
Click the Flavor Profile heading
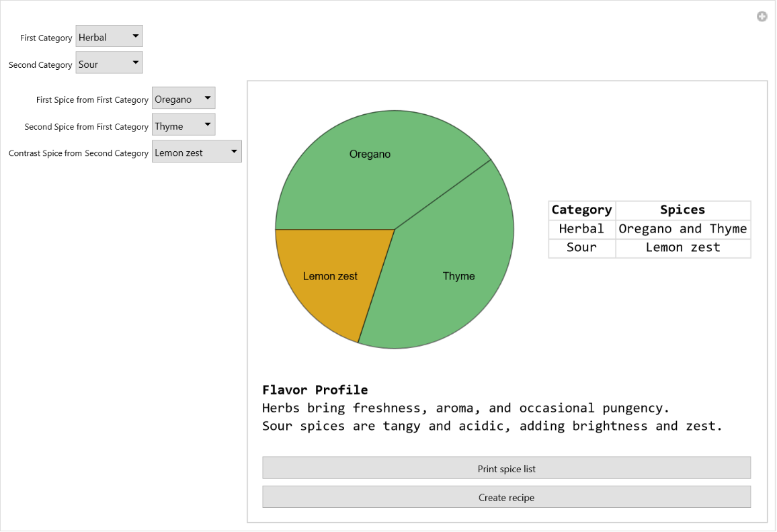pyautogui.click(x=315, y=390)
